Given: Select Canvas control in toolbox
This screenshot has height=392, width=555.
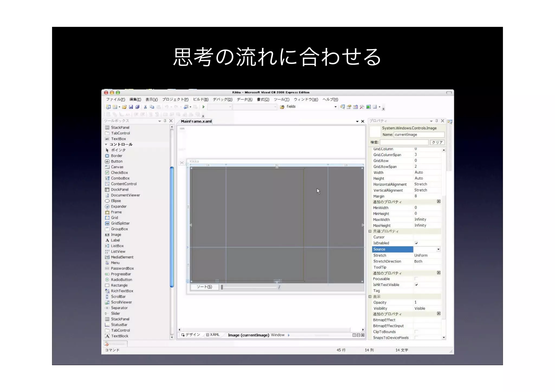Looking at the screenshot, I should click(x=114, y=167).
